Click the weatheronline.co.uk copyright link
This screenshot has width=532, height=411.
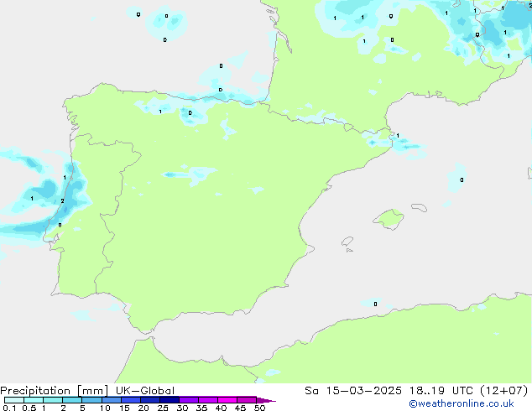462,403
